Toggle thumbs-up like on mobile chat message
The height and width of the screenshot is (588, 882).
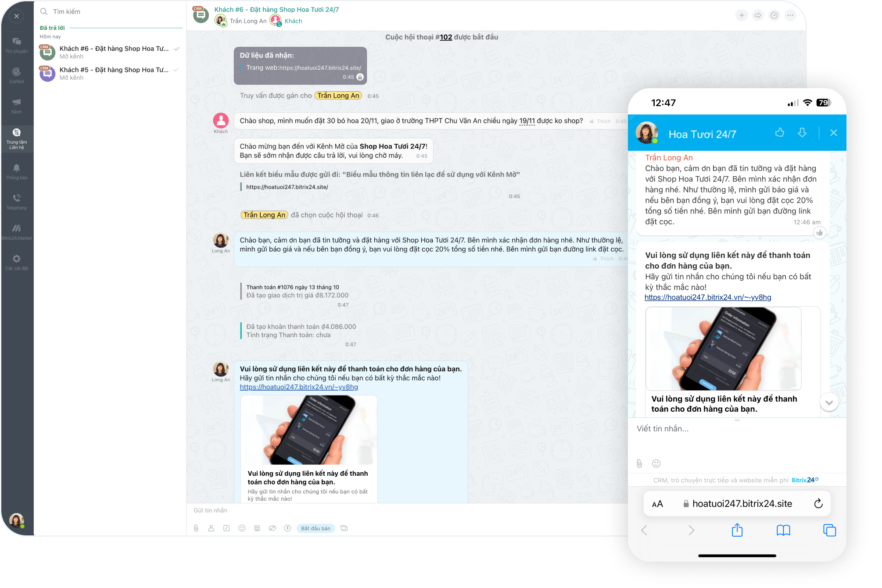pos(819,233)
